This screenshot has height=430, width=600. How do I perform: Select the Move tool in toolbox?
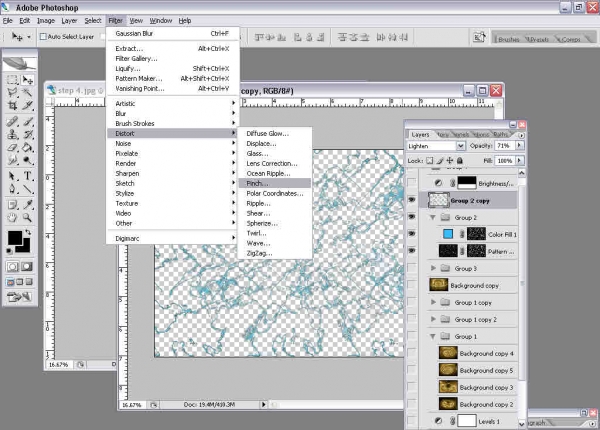pos(28,80)
